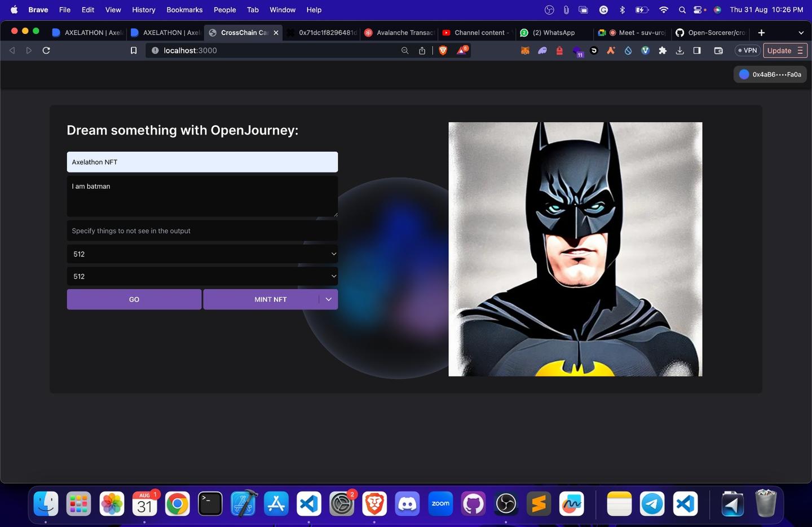The height and width of the screenshot is (527, 812).
Task: Open the Brave Wallet icon
Action: coord(718,51)
